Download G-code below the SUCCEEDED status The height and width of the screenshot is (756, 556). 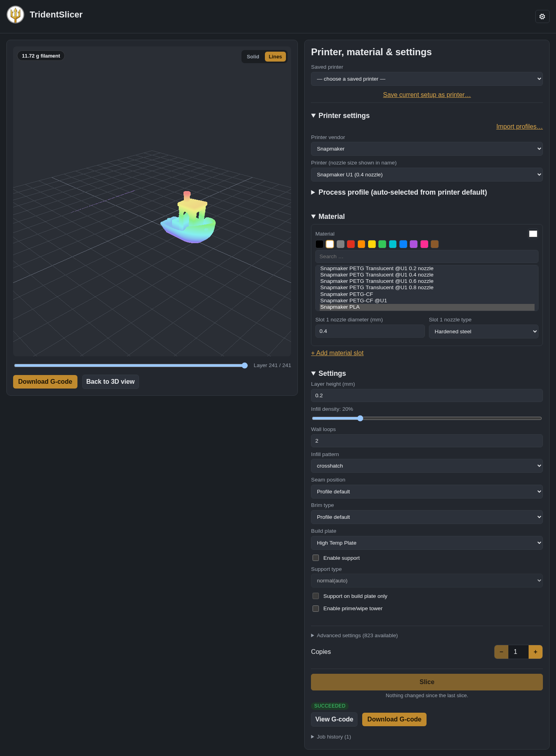coord(394,719)
